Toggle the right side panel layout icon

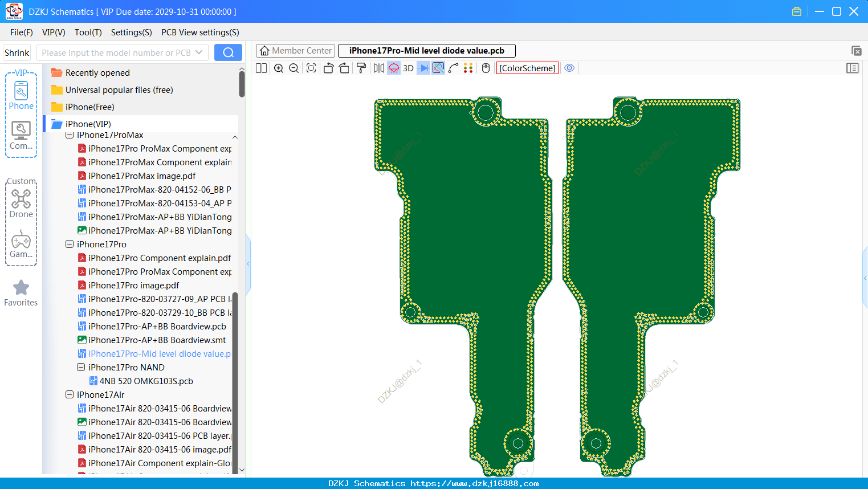coord(853,68)
